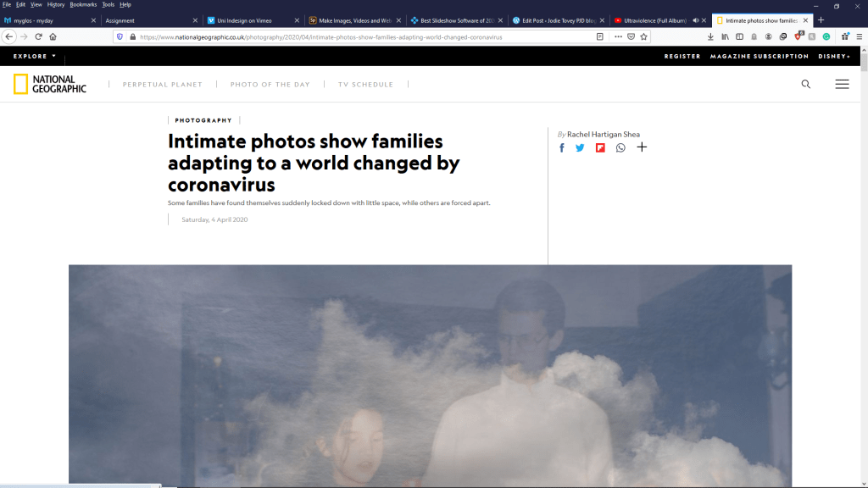Share the article via Flipboard icon
Image resolution: width=868 pixels, height=488 pixels.
tap(600, 147)
